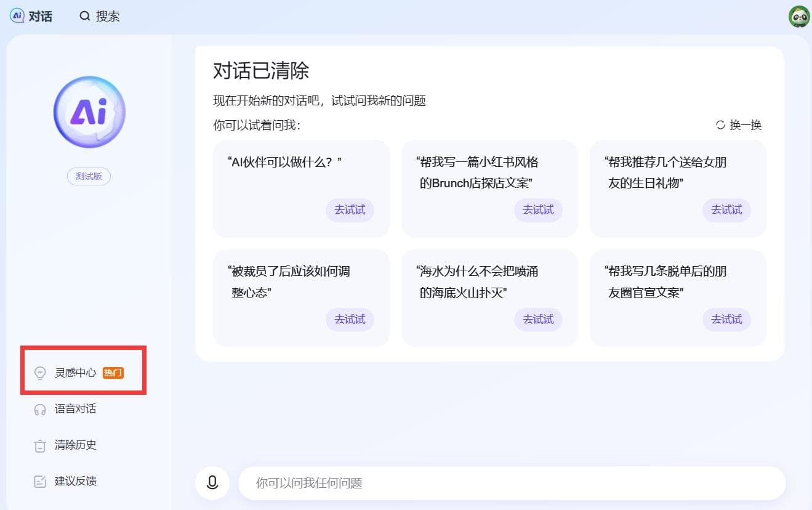Click the 你可以问我任何问题 input field

(431, 483)
